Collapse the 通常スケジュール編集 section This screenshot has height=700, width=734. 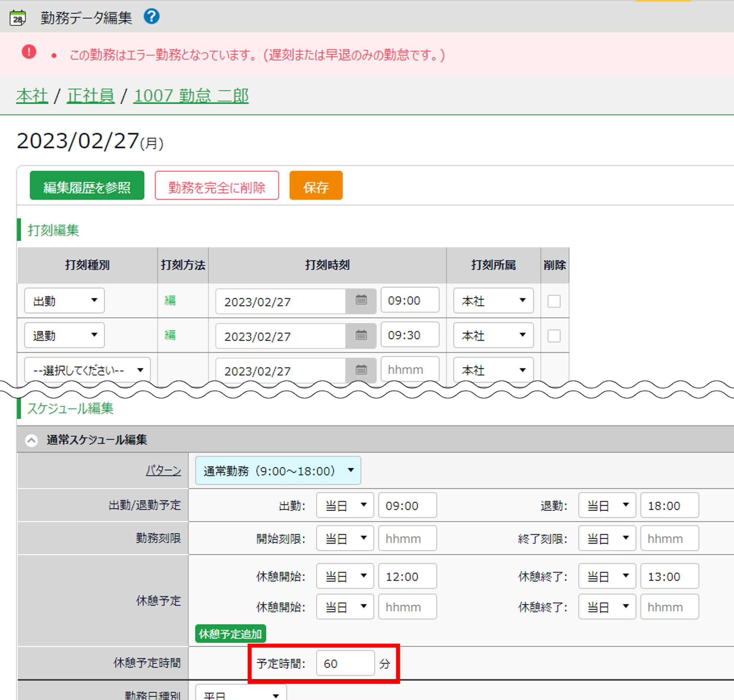31,440
